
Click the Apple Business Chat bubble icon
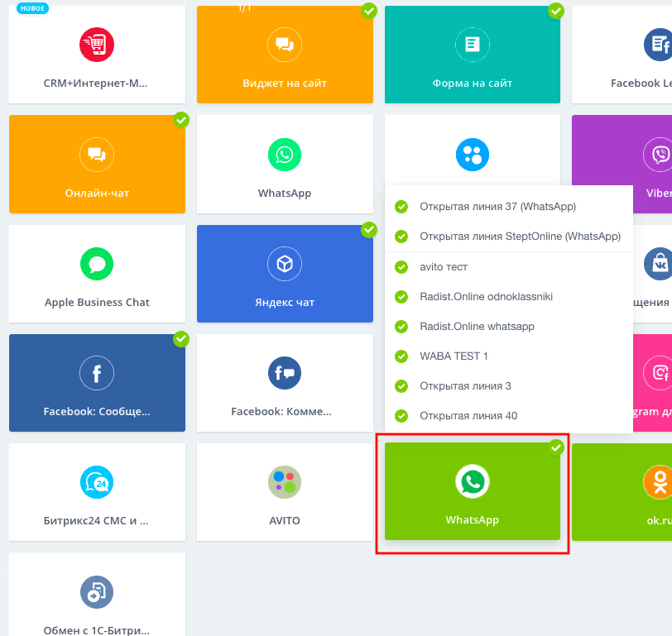[x=97, y=264]
